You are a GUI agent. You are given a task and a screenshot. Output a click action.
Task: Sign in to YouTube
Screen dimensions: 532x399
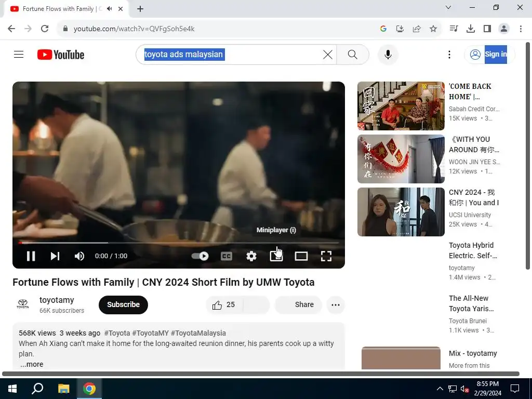click(x=489, y=54)
